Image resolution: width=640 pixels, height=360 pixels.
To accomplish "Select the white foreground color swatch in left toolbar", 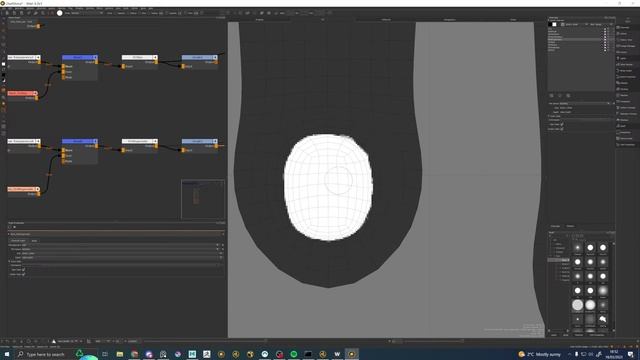I will pos(4,64).
